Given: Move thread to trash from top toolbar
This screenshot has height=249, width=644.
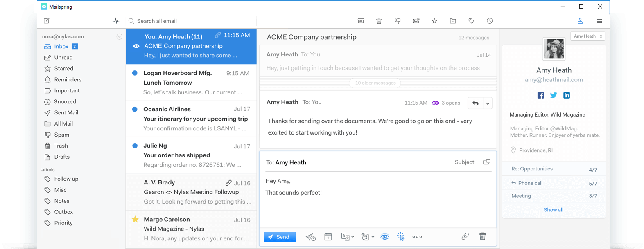Looking at the screenshot, I should (379, 21).
